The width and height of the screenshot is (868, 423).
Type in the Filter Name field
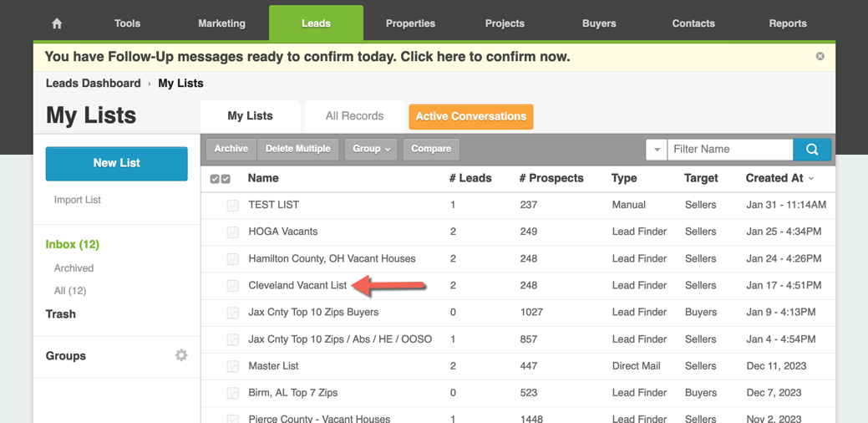point(729,150)
